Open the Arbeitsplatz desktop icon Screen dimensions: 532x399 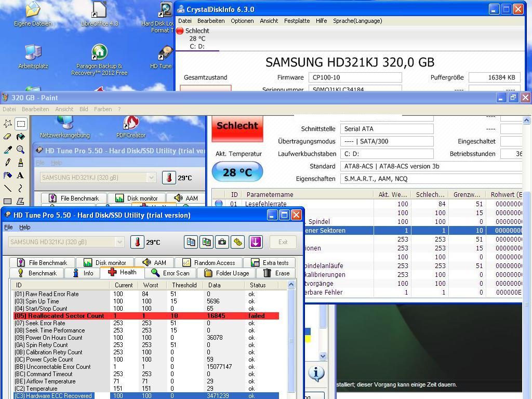coord(33,57)
